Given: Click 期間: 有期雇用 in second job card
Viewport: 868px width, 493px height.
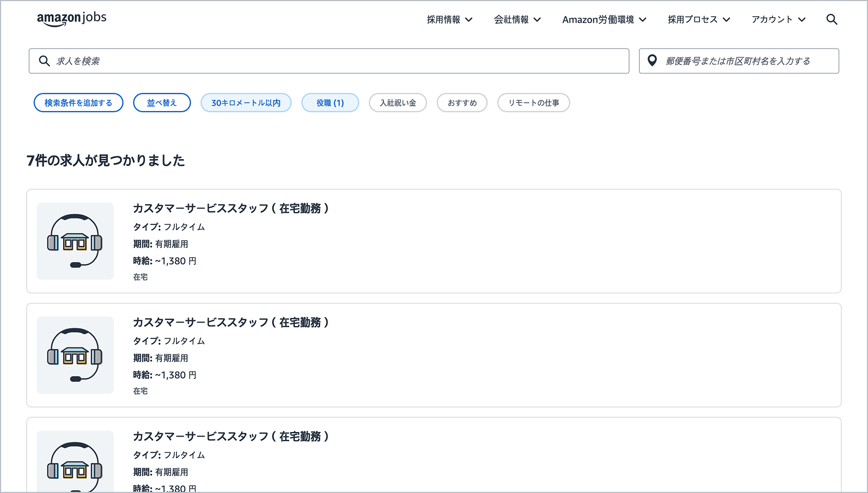Looking at the screenshot, I should pyautogui.click(x=161, y=358).
